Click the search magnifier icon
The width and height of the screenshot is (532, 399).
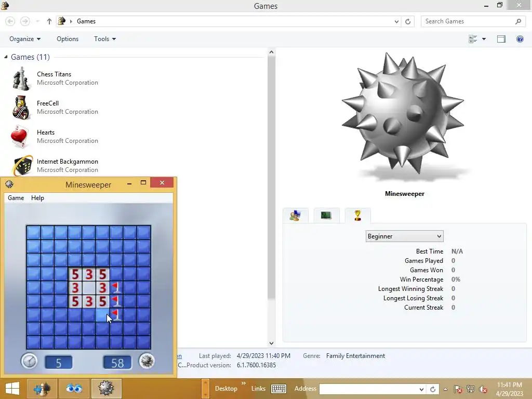518,21
